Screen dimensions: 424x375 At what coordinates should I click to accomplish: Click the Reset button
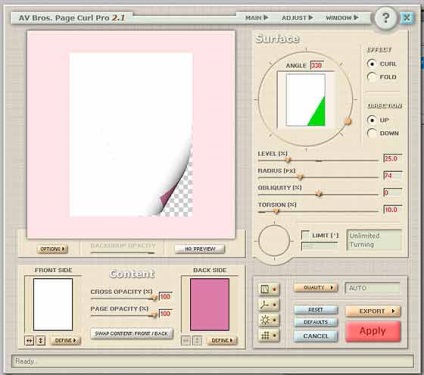[x=316, y=310]
